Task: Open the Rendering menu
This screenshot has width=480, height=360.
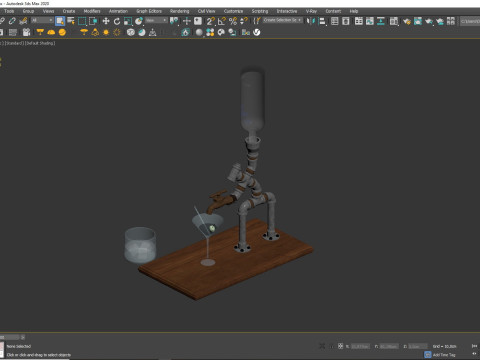Action: tap(179, 11)
